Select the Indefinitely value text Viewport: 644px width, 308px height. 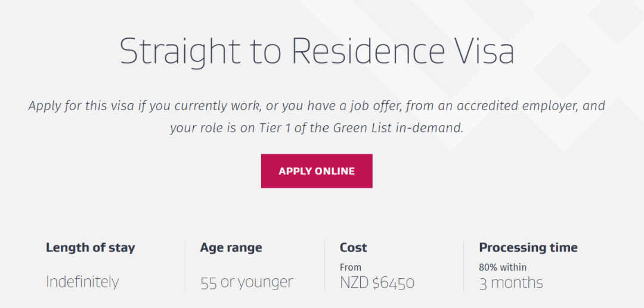pos(82,281)
